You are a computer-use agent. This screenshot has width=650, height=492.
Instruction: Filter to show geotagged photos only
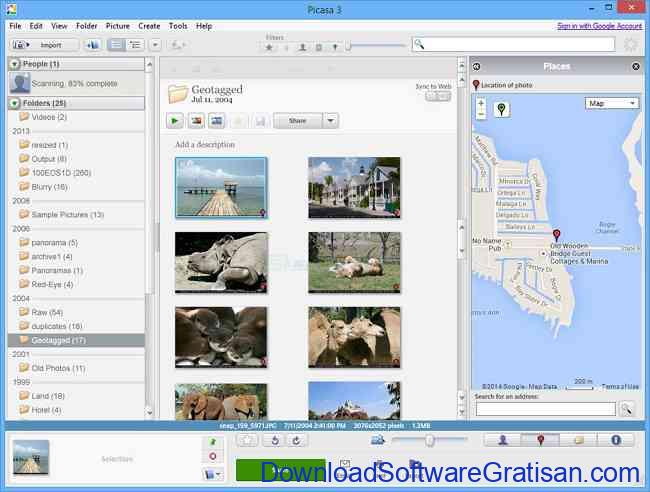point(335,47)
